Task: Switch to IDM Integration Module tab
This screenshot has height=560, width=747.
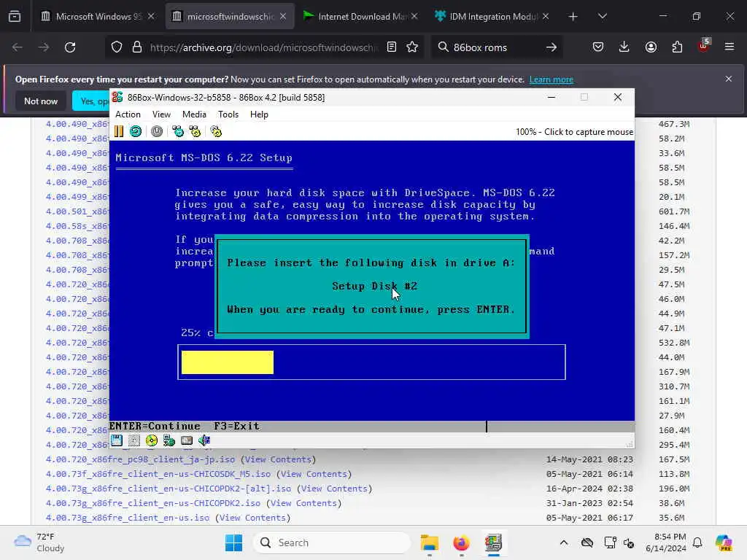Action: pyautogui.click(x=493, y=16)
